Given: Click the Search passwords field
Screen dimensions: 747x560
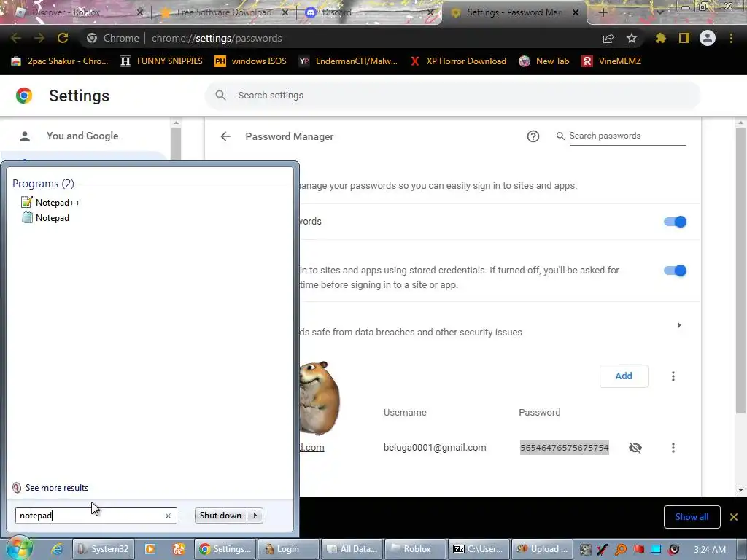Looking at the screenshot, I should [x=627, y=136].
